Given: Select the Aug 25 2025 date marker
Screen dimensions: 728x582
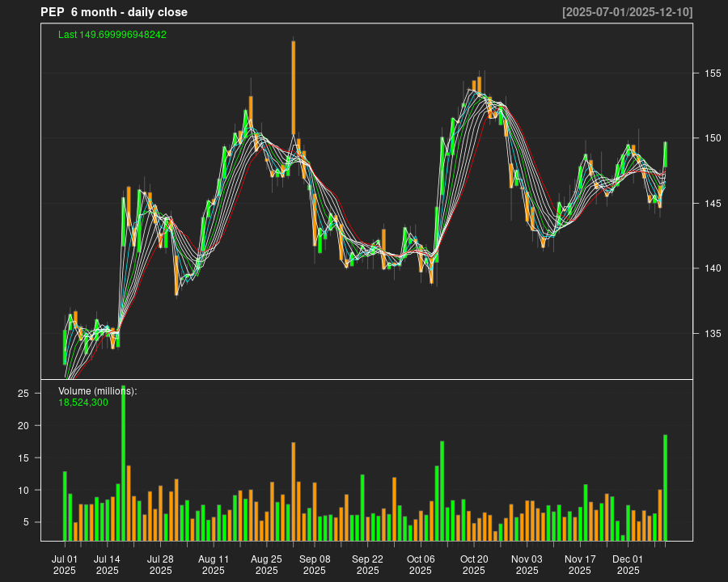Looking at the screenshot, I should pos(266,564).
